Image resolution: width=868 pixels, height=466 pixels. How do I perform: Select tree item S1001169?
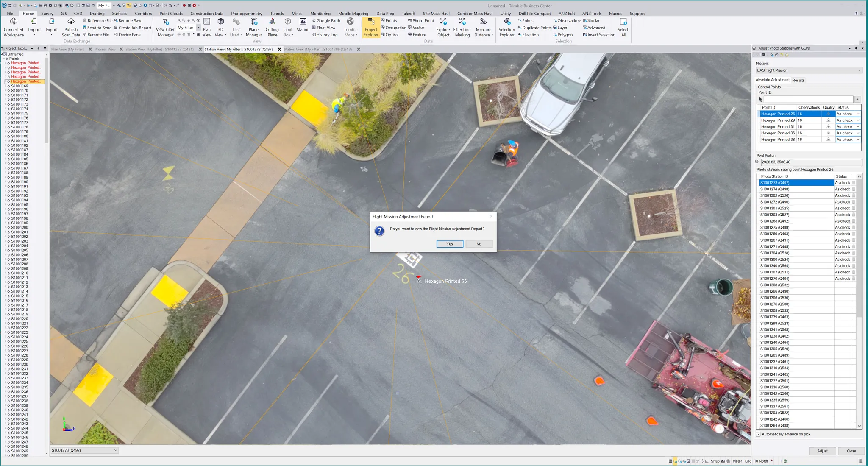pyautogui.click(x=19, y=86)
